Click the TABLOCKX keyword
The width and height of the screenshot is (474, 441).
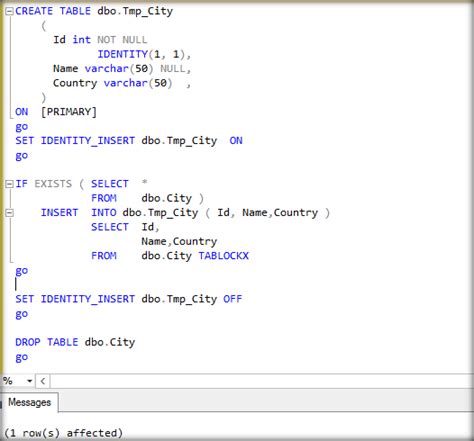223,256
